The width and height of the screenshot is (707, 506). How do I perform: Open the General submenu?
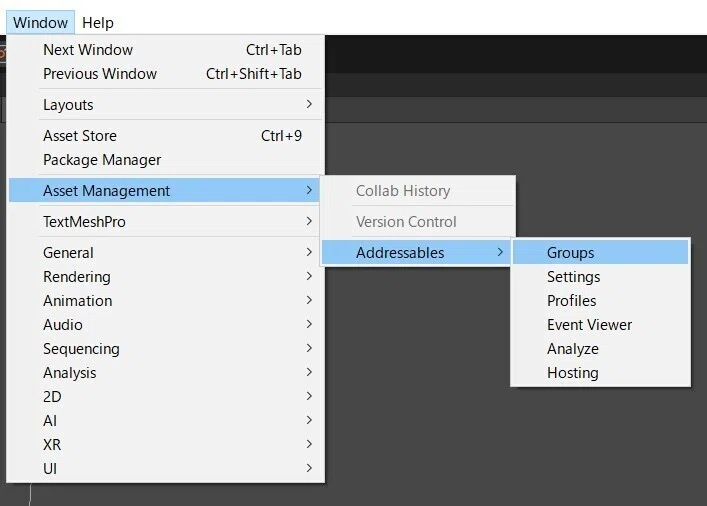[165, 253]
